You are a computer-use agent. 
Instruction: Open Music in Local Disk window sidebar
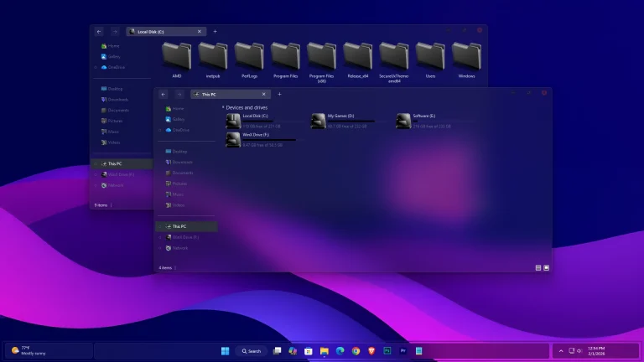point(110,132)
